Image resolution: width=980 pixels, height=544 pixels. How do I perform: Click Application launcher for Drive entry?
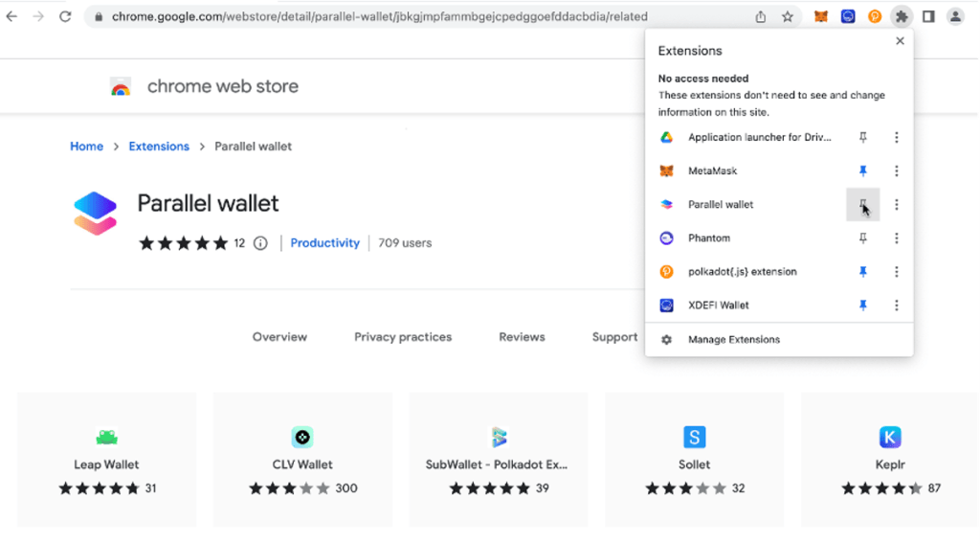(759, 137)
